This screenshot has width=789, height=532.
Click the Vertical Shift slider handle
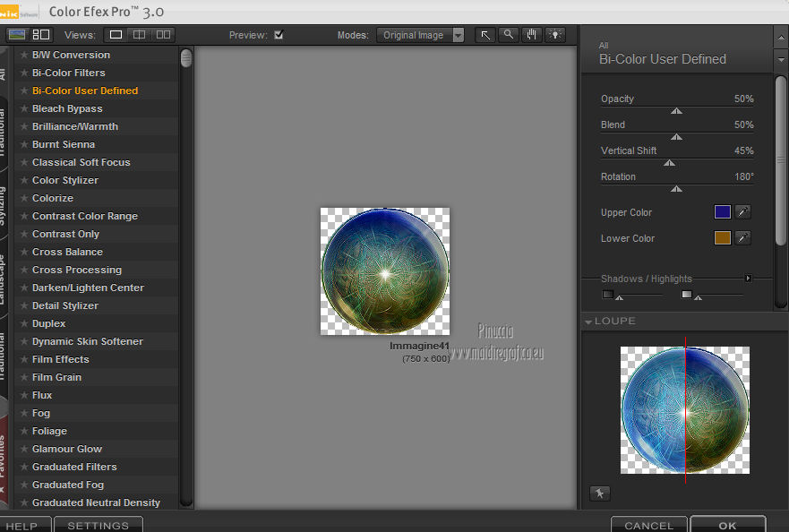(x=669, y=163)
